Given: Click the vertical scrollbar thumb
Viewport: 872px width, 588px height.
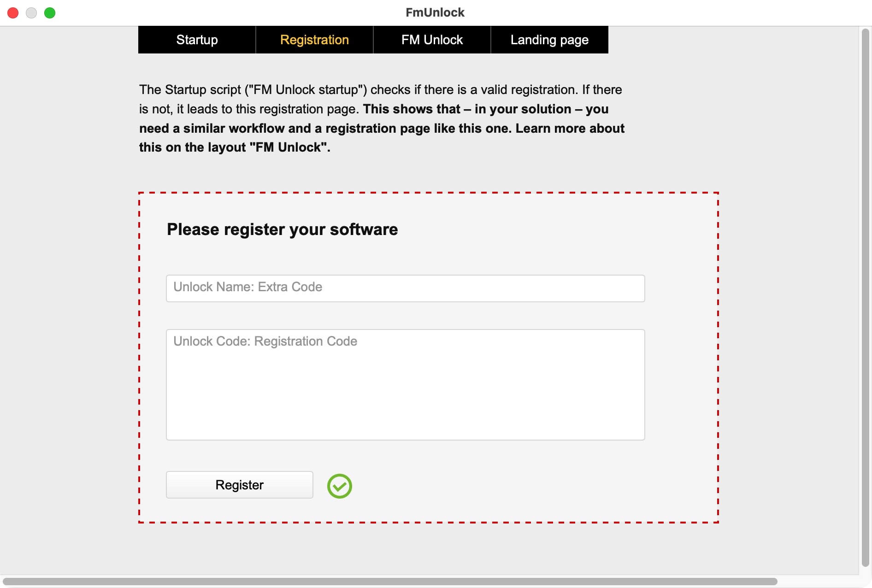Looking at the screenshot, I should tap(865, 295).
